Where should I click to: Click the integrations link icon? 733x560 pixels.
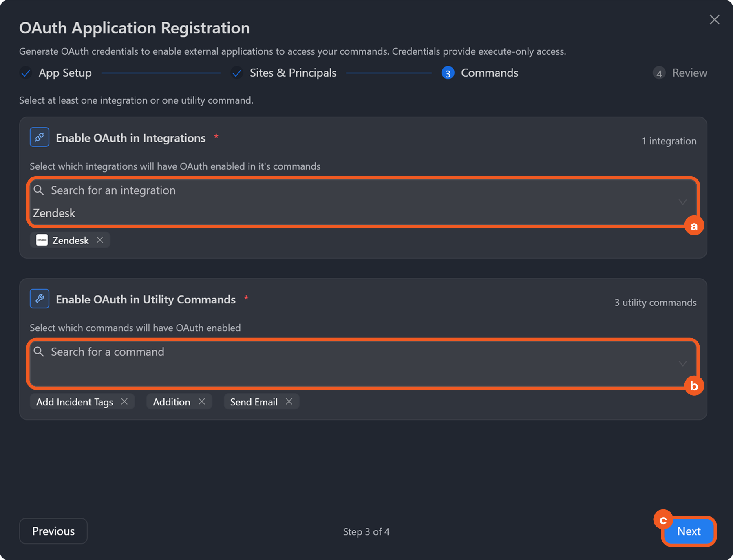click(x=40, y=137)
